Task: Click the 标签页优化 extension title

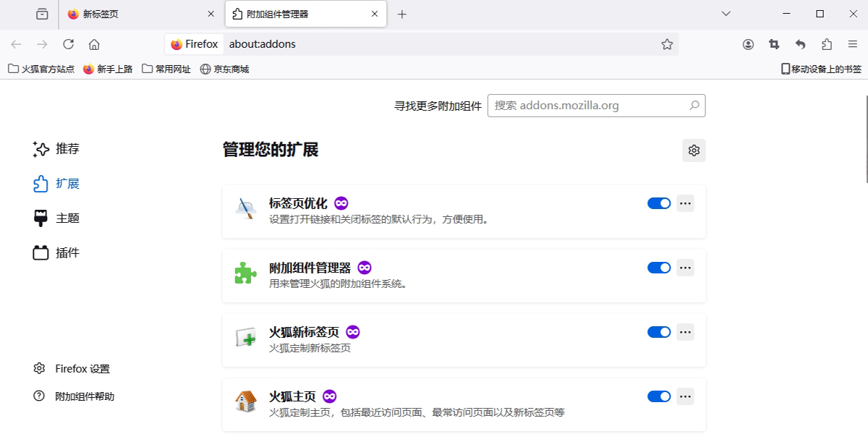Action: click(298, 203)
